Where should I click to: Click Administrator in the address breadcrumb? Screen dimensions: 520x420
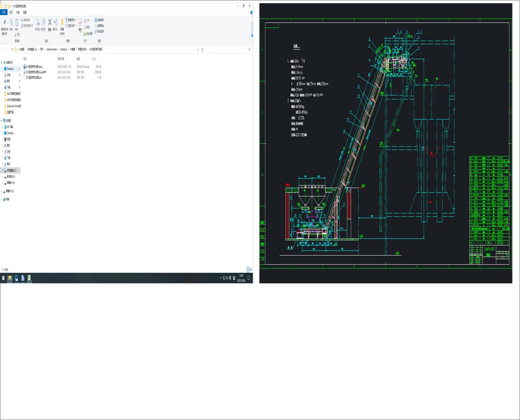click(52, 49)
